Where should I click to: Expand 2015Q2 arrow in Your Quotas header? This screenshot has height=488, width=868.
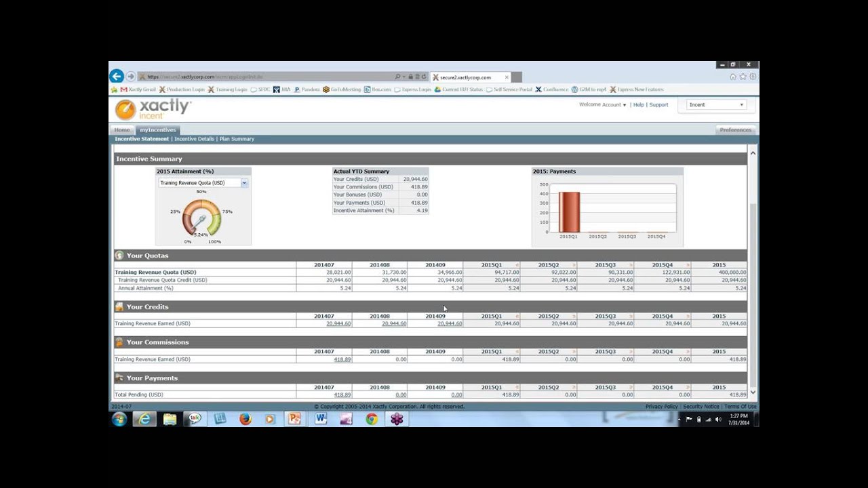click(x=574, y=265)
